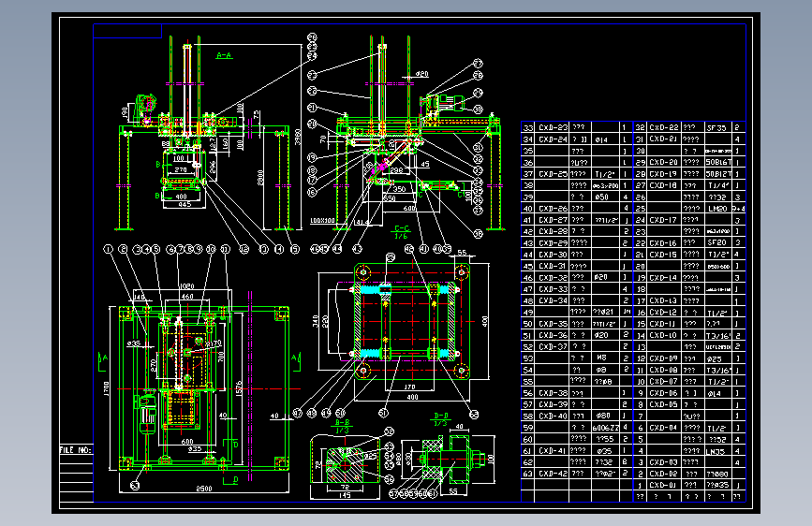Click the CXD-17 part number cell
This screenshot has width=812, height=526.
coord(664,220)
